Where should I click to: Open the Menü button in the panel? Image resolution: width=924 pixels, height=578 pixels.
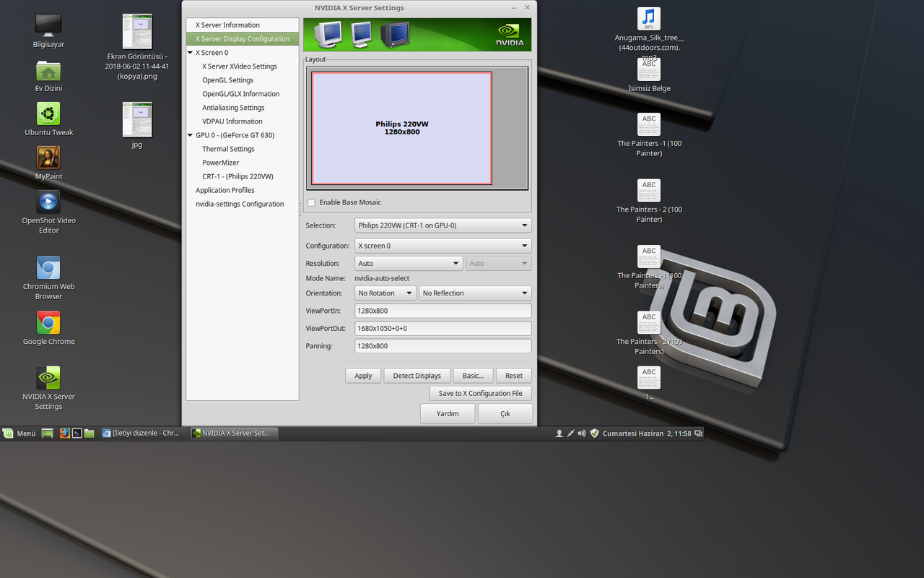click(x=19, y=433)
